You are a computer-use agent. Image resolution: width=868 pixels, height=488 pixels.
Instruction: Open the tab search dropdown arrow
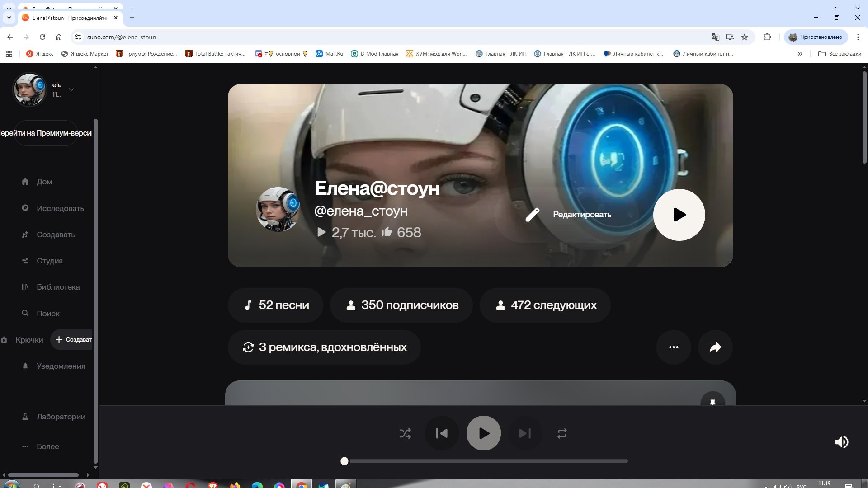[x=9, y=18]
